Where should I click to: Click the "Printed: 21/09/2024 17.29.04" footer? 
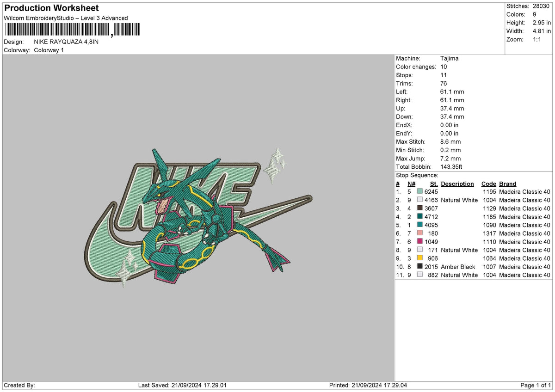point(368,386)
